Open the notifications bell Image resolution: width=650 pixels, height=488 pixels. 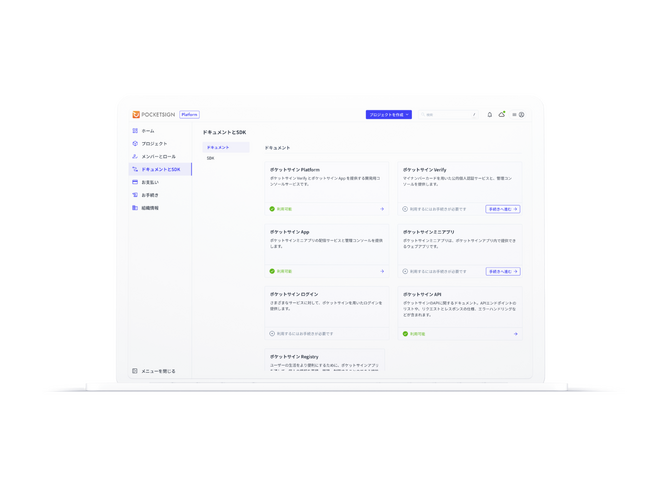click(x=490, y=115)
